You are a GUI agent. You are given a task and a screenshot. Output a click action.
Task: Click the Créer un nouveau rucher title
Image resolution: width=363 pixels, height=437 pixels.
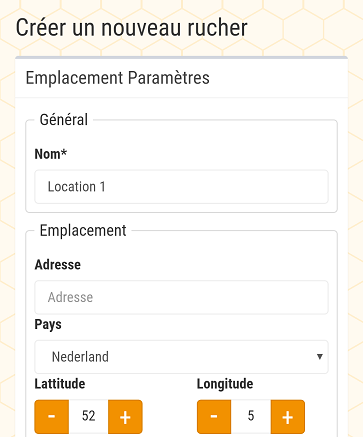[132, 27]
